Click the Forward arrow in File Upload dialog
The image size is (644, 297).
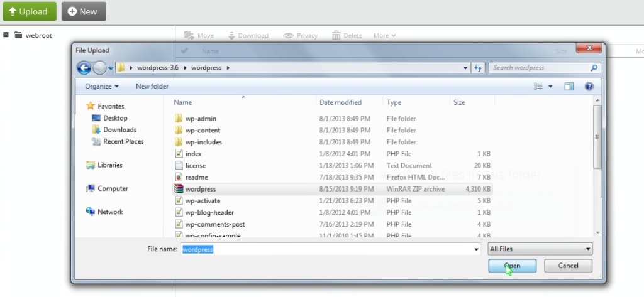99,68
